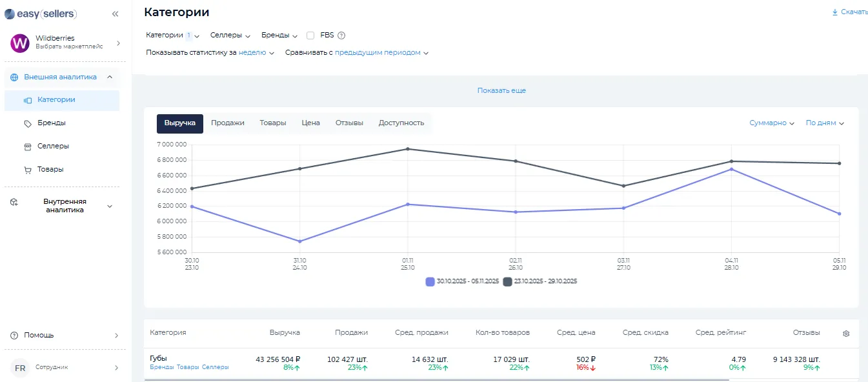Open the Суммарно dropdown

[772, 123]
